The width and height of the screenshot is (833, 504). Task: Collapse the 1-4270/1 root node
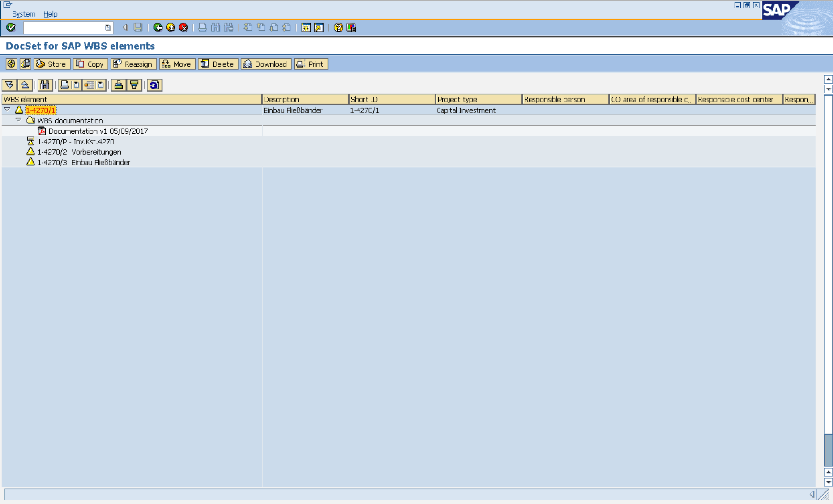click(7, 110)
